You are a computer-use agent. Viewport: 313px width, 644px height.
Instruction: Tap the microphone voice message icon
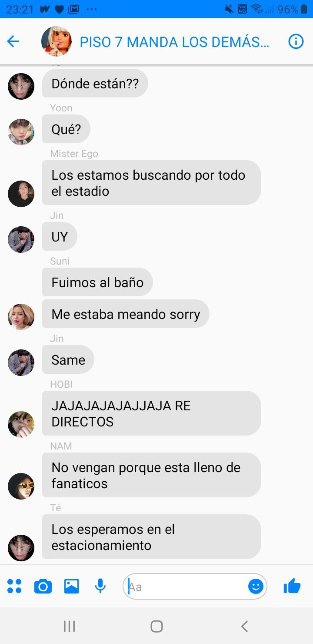coord(100,586)
